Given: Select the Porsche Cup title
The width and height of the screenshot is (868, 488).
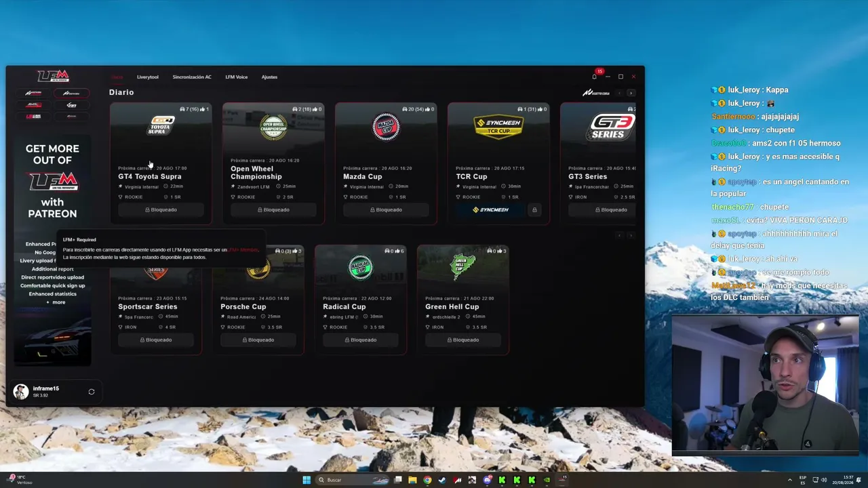Looking at the screenshot, I should coord(243,306).
